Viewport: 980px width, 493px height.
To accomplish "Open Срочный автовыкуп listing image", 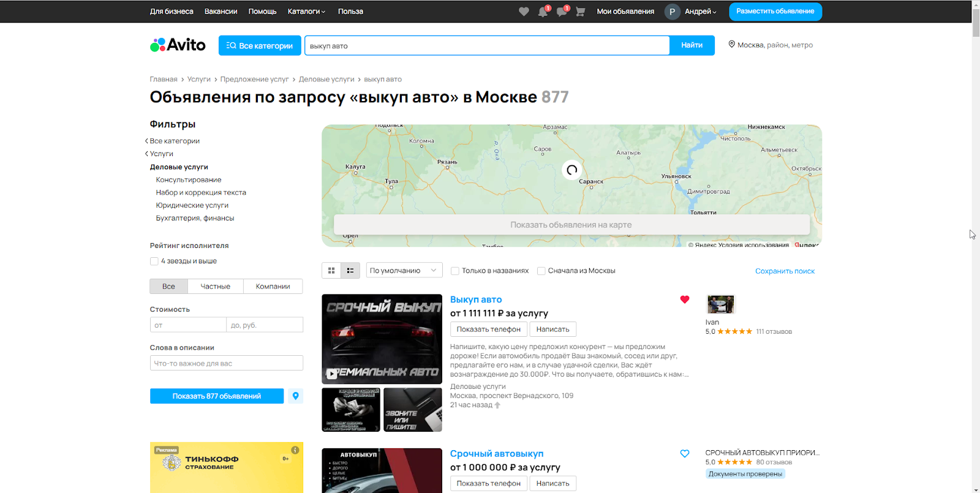I will tap(382, 470).
